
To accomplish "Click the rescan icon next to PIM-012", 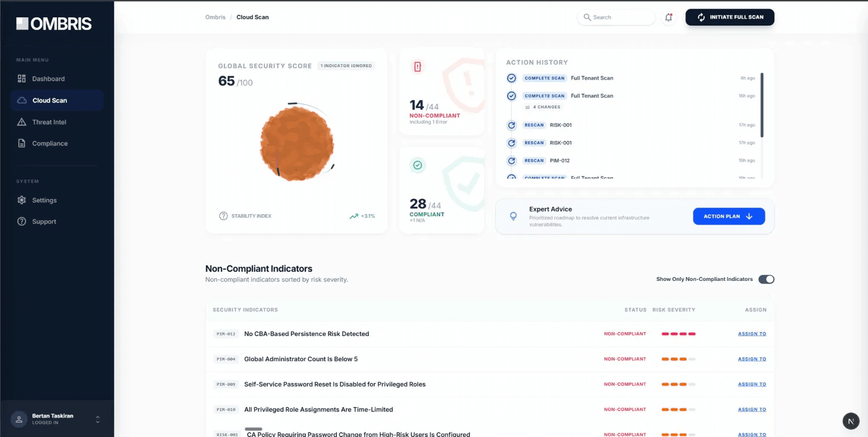I will [512, 161].
